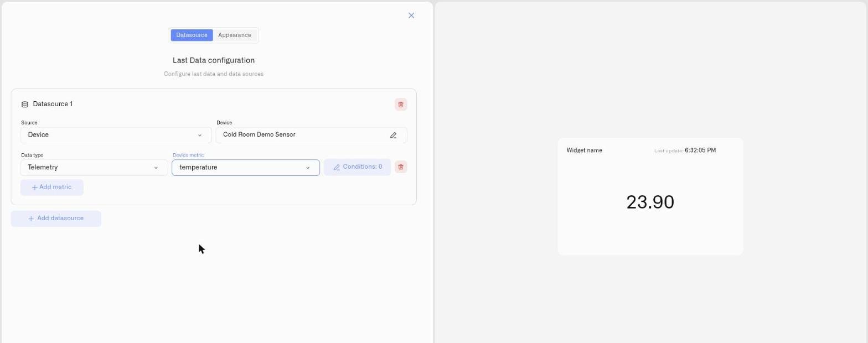Click the Datasource 1 label

pos(53,104)
